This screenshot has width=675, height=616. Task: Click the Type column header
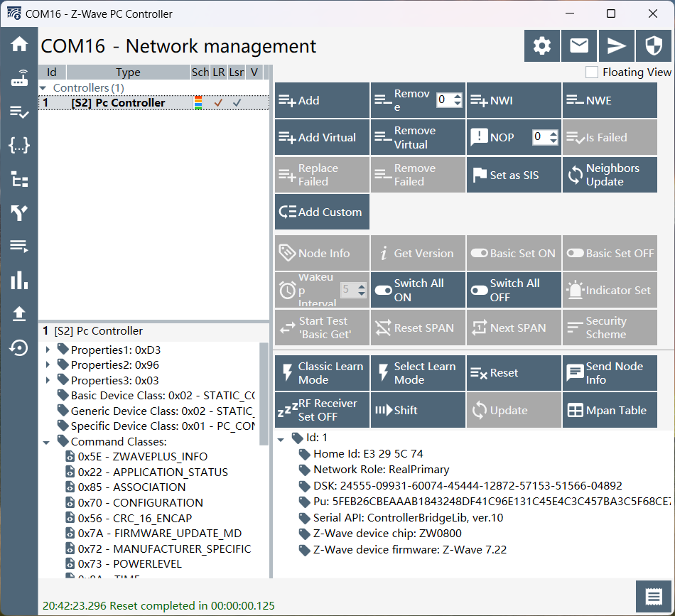pos(128,72)
